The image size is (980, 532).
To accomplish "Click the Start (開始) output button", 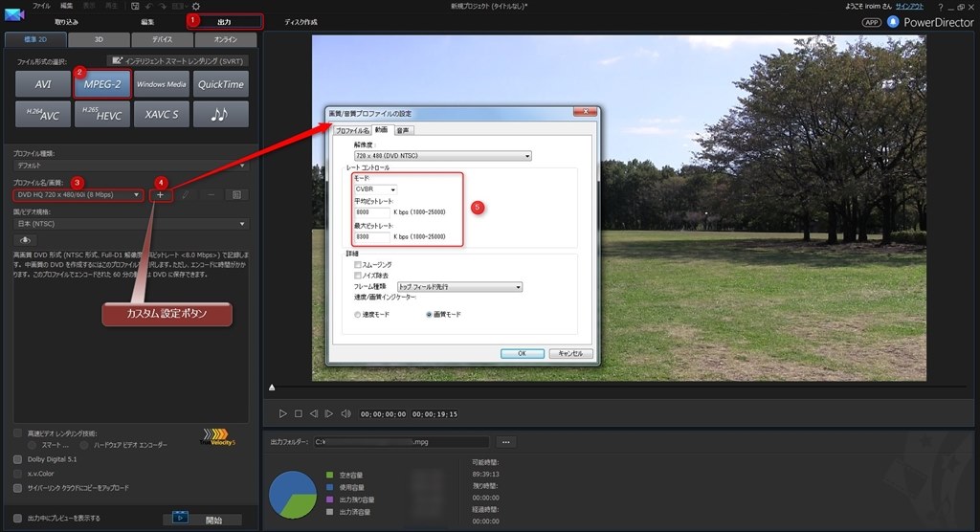I will [203, 519].
